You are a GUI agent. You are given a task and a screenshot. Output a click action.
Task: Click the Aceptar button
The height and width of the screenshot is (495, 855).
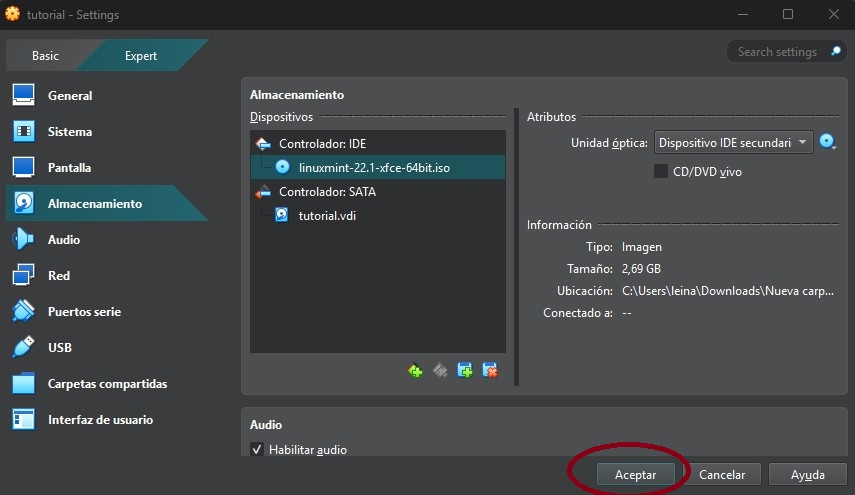point(636,474)
